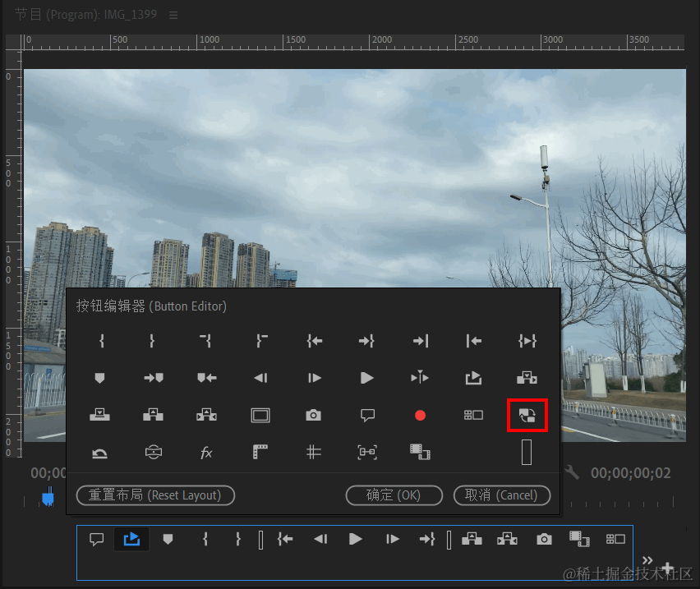
Task: Click Mark In on the transport bar
Action: (x=205, y=539)
